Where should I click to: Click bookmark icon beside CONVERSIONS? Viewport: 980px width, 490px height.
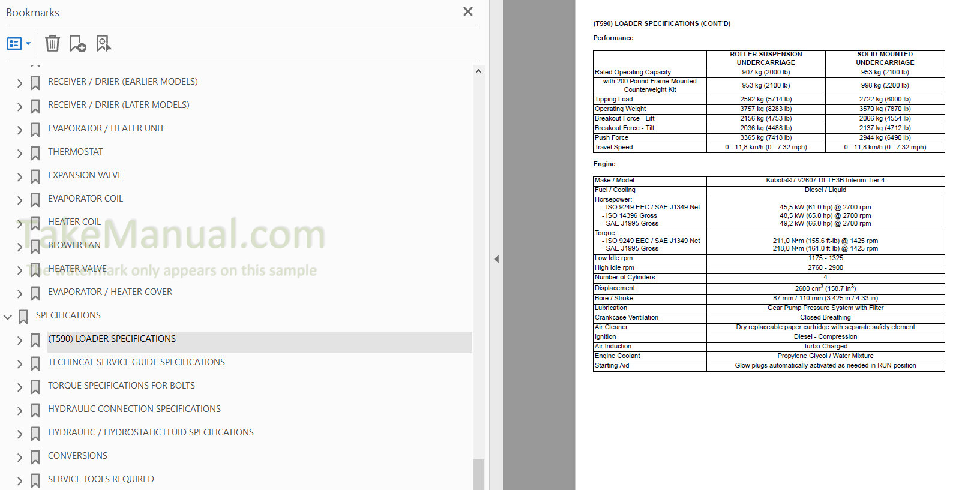point(35,458)
